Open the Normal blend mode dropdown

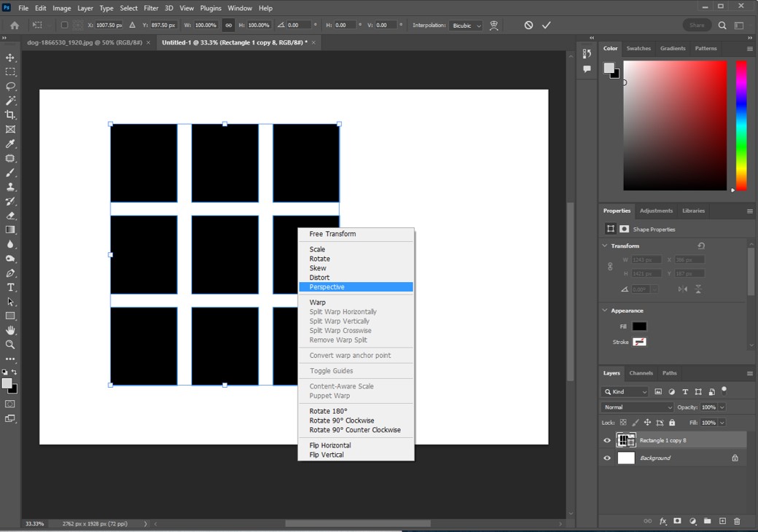pyautogui.click(x=637, y=407)
